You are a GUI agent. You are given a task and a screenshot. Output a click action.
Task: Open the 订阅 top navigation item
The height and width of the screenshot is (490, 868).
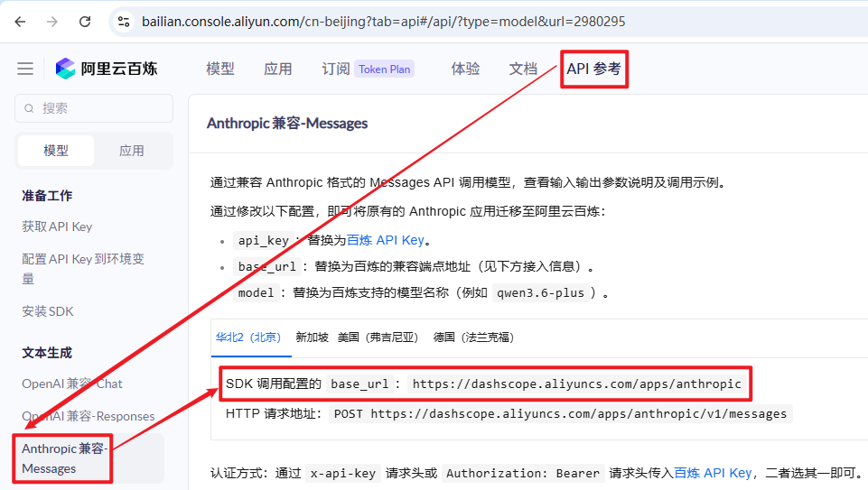pos(336,69)
